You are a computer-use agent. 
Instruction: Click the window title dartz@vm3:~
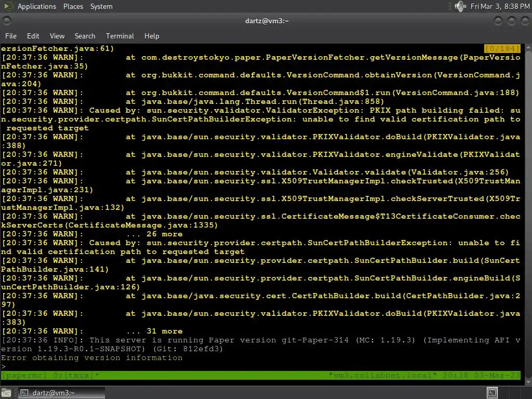(x=267, y=21)
